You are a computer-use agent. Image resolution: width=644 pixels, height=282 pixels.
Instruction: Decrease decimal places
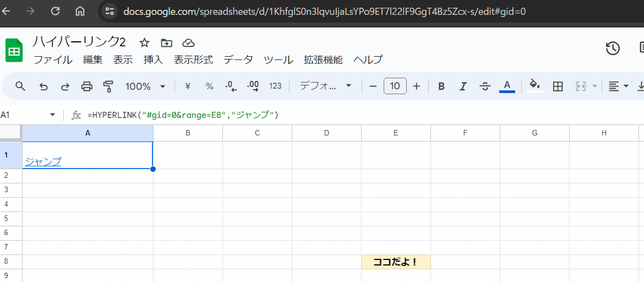(231, 86)
